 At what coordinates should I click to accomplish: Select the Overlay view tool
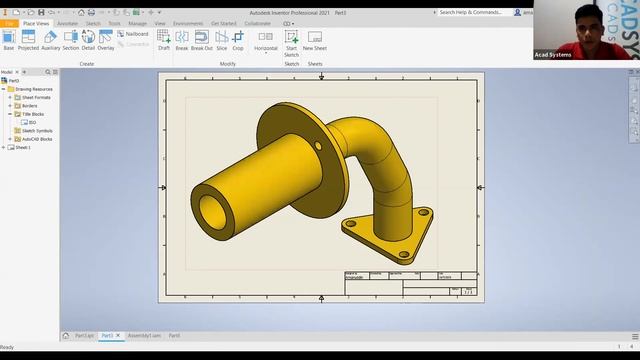pos(106,40)
